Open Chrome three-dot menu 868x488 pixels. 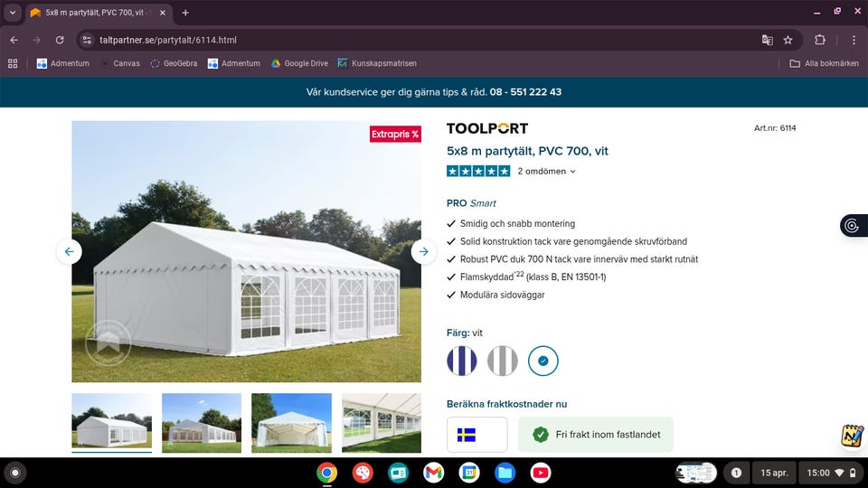click(x=854, y=40)
